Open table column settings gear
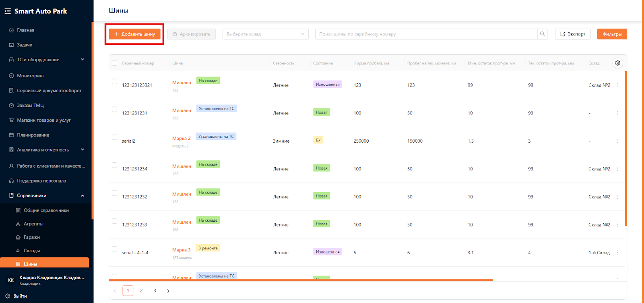644x303 pixels. tap(617, 63)
